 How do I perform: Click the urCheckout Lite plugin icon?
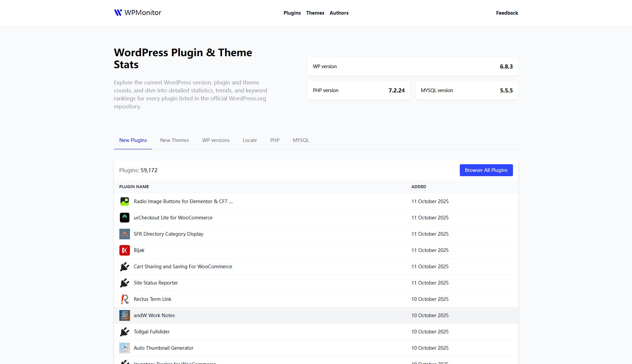click(125, 218)
